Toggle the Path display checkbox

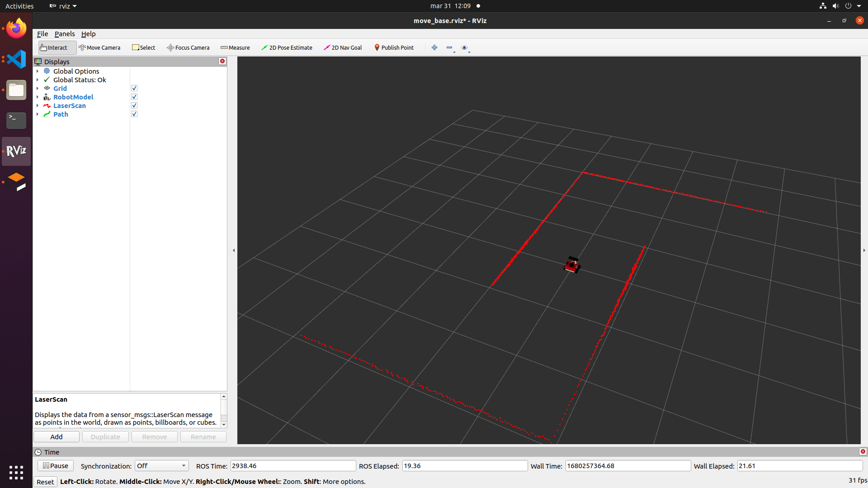point(134,114)
